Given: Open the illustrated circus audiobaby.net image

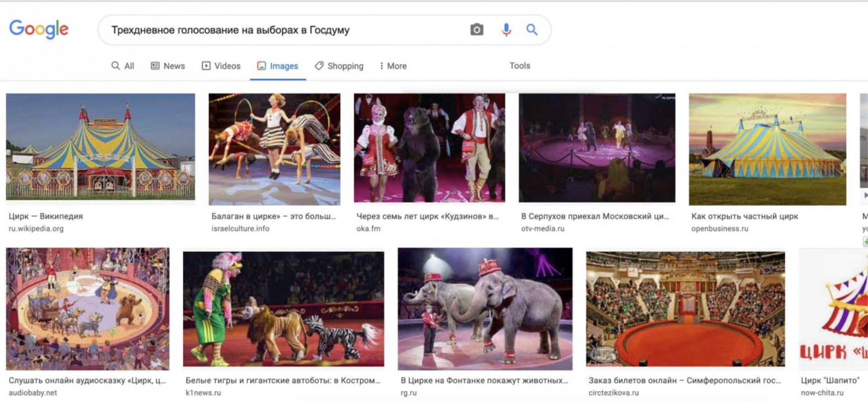Looking at the screenshot, I should [x=88, y=309].
